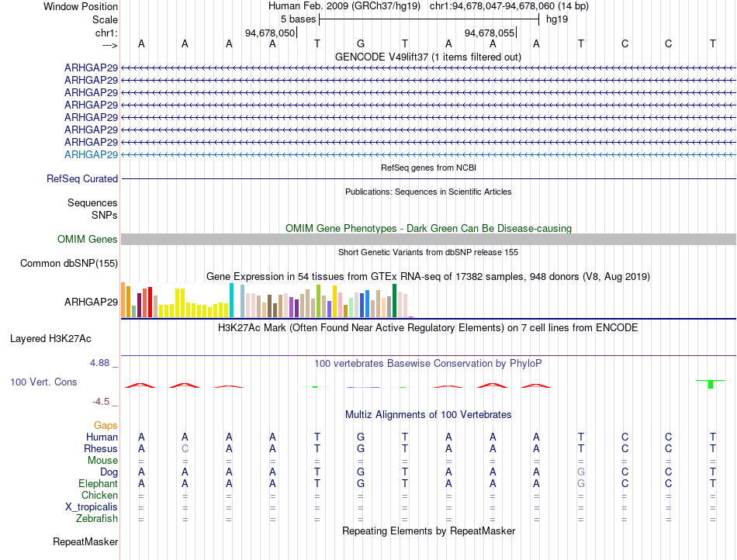Screen dimensions: 737x560
Task: Click the Dog mismatched G base
Action: [x=581, y=472]
